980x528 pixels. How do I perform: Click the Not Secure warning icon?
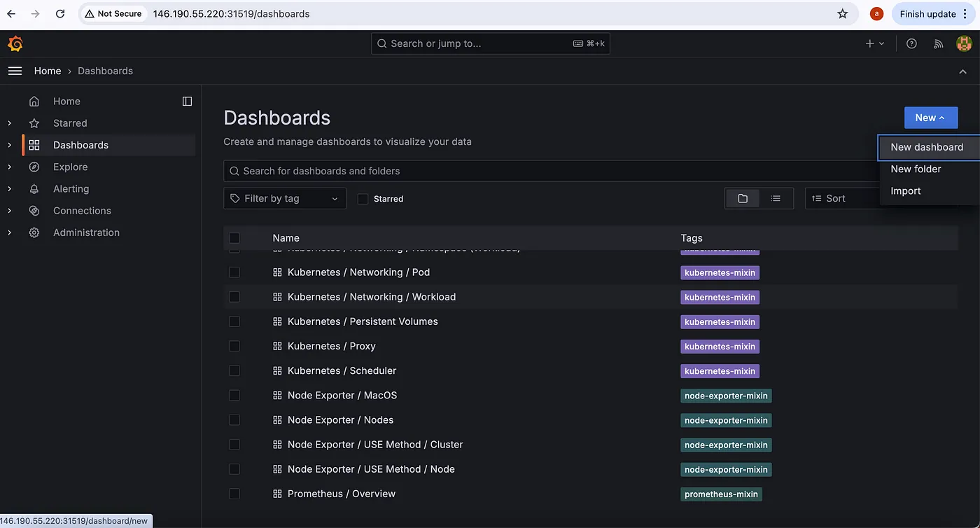90,13
